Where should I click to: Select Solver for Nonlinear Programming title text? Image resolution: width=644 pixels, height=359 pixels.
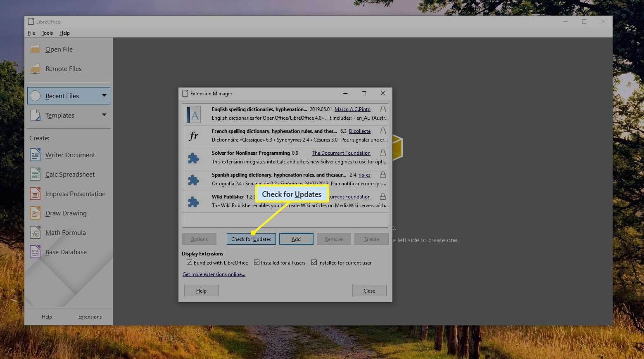251,153
